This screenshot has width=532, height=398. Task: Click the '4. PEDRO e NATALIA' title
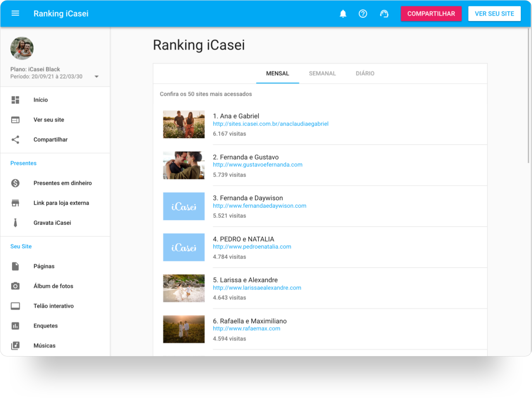point(244,239)
